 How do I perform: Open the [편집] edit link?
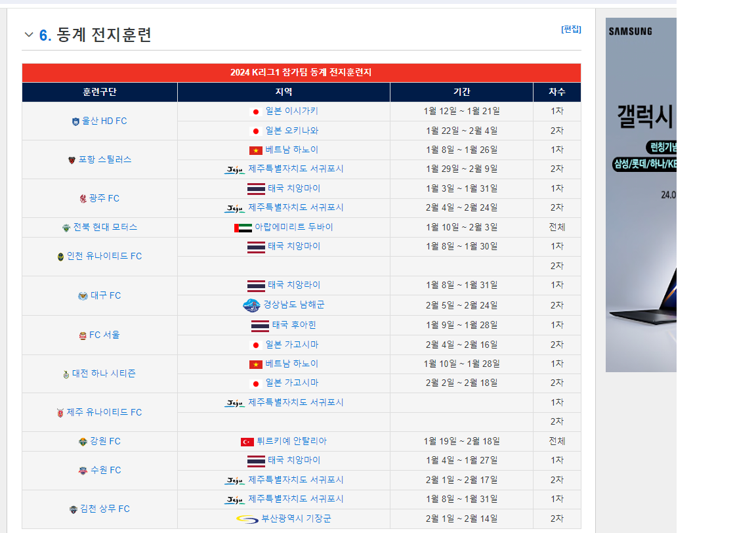click(x=571, y=30)
